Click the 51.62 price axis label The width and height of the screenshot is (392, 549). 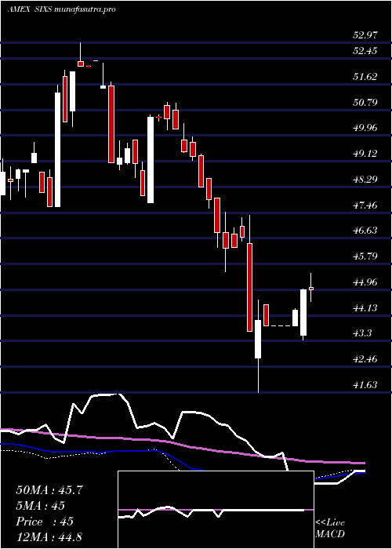click(365, 77)
